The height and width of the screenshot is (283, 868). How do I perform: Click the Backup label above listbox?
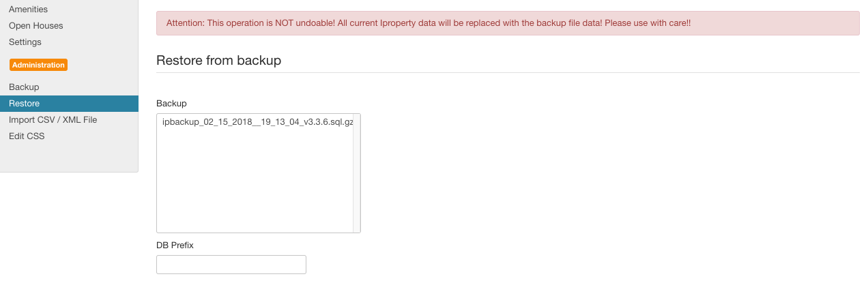(171, 103)
